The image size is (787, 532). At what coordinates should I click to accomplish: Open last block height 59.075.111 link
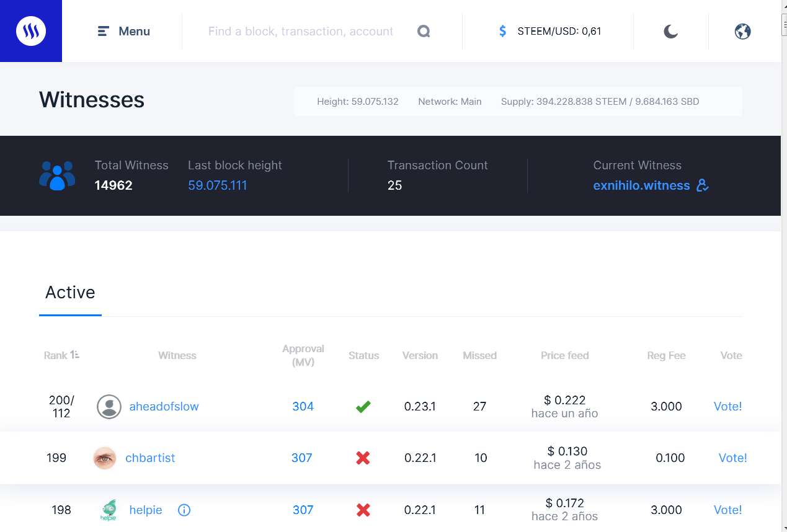point(218,185)
